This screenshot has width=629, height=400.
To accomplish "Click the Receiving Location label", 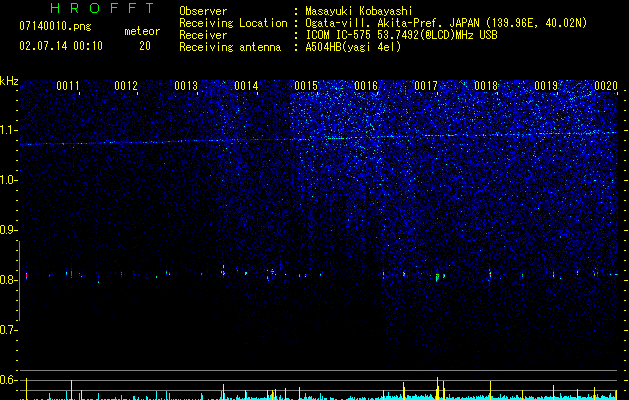I will [x=233, y=23].
